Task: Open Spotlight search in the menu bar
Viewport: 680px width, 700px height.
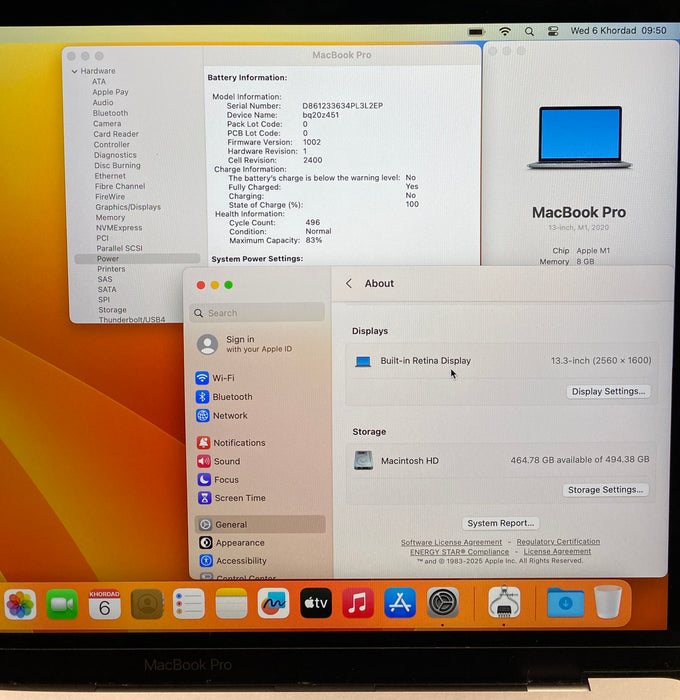Action: coord(529,31)
